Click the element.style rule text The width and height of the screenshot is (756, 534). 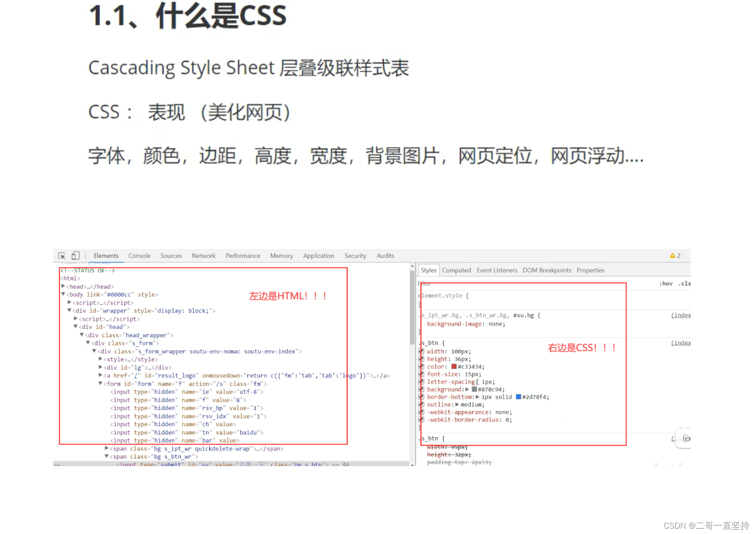pos(443,296)
